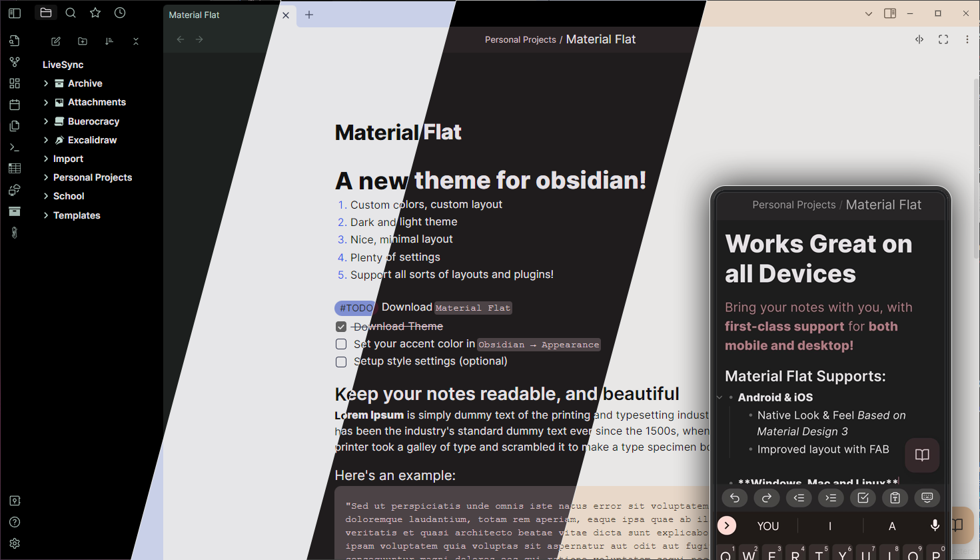Click Personal Projects breadcrumb in desktop header
This screenshot has width=980, height=560.
(x=520, y=39)
